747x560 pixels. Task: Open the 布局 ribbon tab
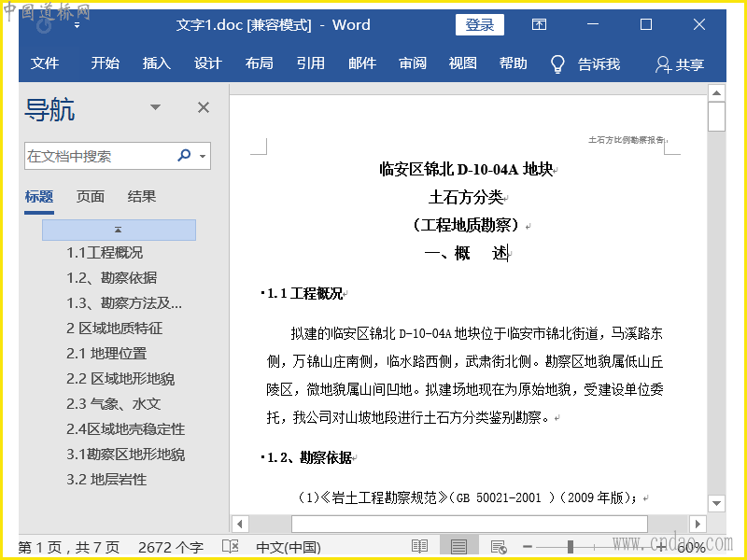click(x=260, y=63)
